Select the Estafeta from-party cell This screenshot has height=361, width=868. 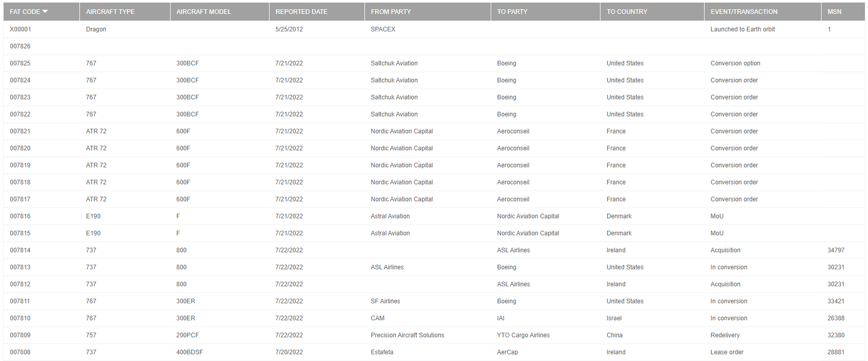(382, 352)
